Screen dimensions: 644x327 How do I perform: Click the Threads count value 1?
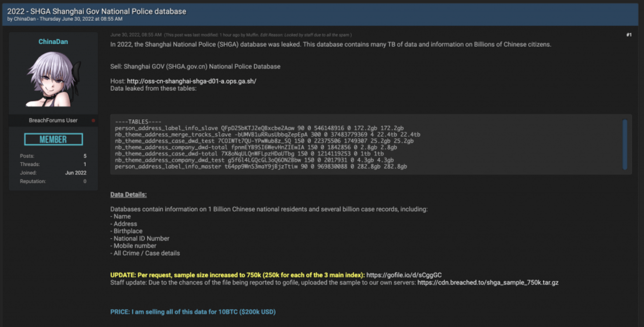coord(85,164)
